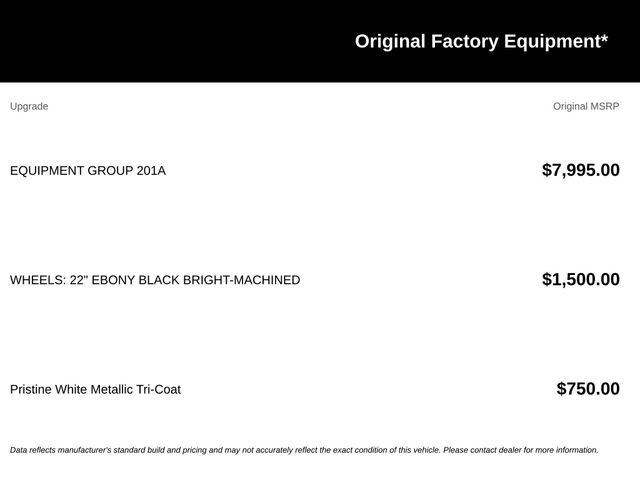Click the word 'Original' in the header title
This screenshot has width=640, height=480.
(x=390, y=41)
